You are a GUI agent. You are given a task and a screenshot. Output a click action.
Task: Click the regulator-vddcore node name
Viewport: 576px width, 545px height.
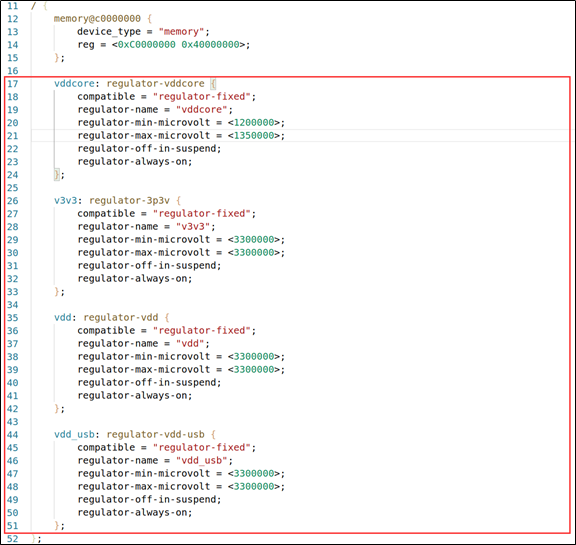(x=155, y=84)
